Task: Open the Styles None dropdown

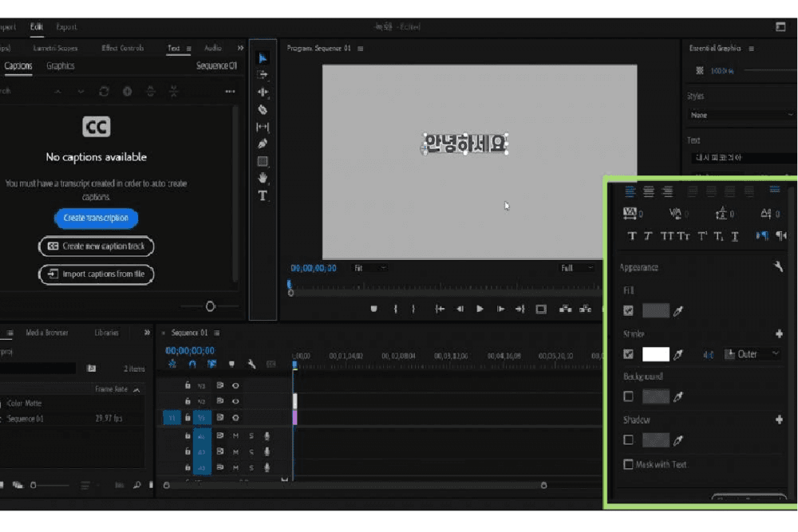Action: click(x=741, y=116)
